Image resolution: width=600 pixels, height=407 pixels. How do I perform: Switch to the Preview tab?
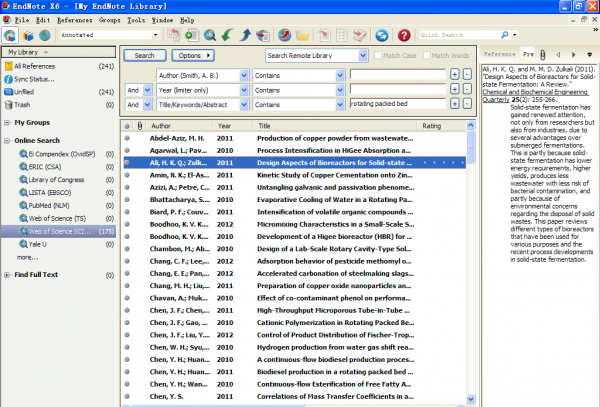point(529,54)
